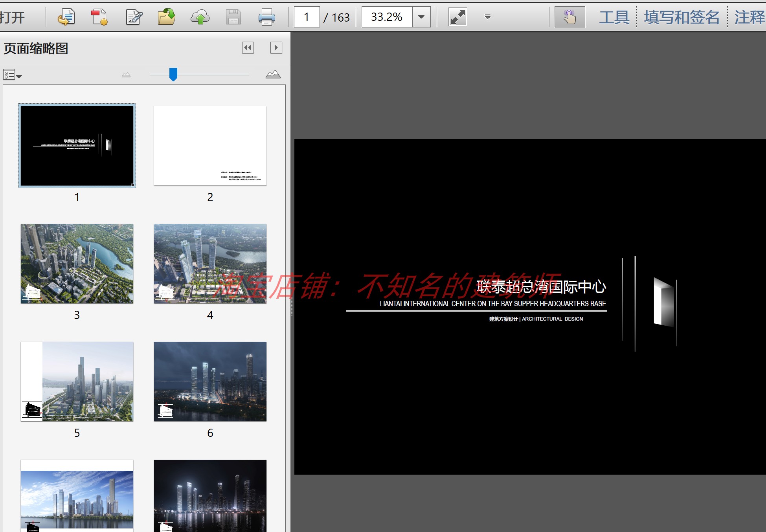The height and width of the screenshot is (532, 766).
Task: Click the expand pane right-arrow button
Action: 276,48
